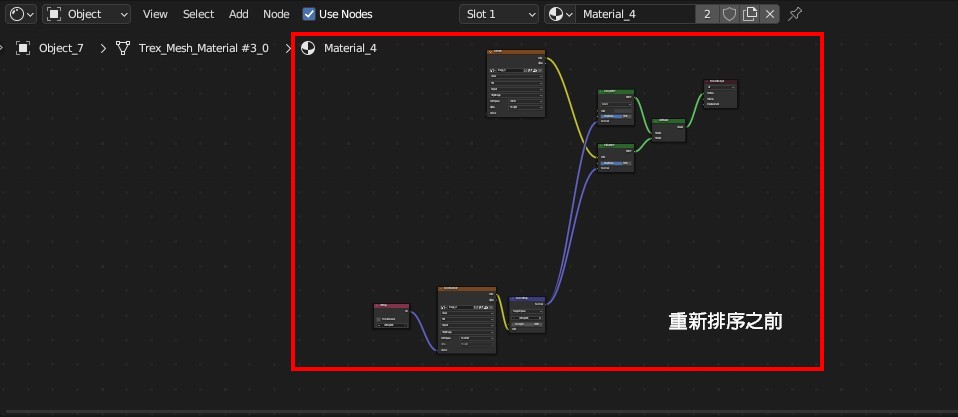Viewport: 958px width, 417px height.
Task: Open the Slot 1 dropdown
Action: click(499, 14)
